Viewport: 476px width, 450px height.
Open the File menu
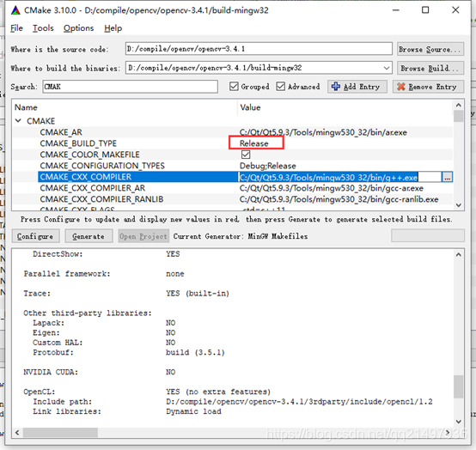point(16,28)
